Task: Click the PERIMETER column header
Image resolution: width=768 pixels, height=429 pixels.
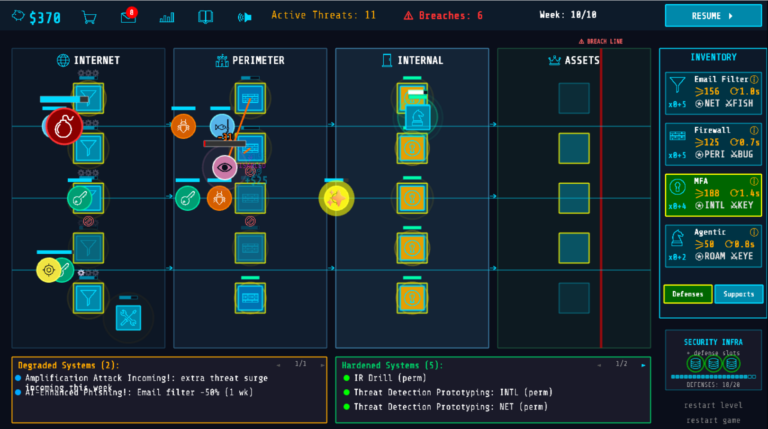Action: [250, 60]
